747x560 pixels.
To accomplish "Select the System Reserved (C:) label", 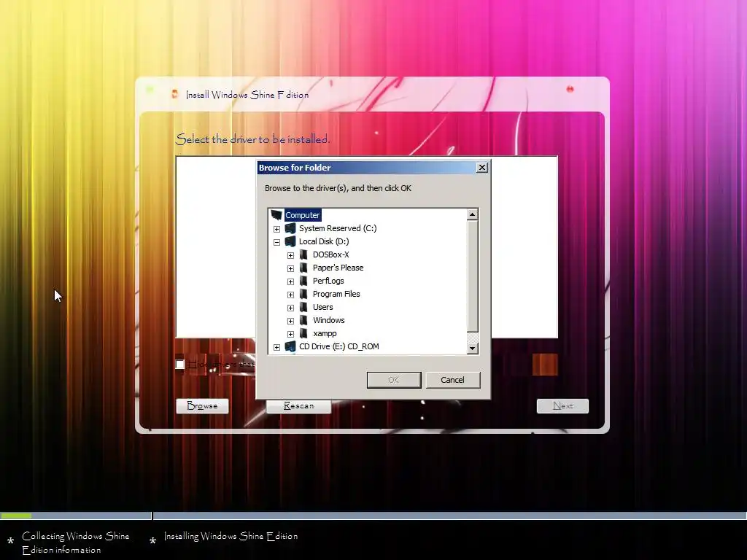I will (x=338, y=228).
